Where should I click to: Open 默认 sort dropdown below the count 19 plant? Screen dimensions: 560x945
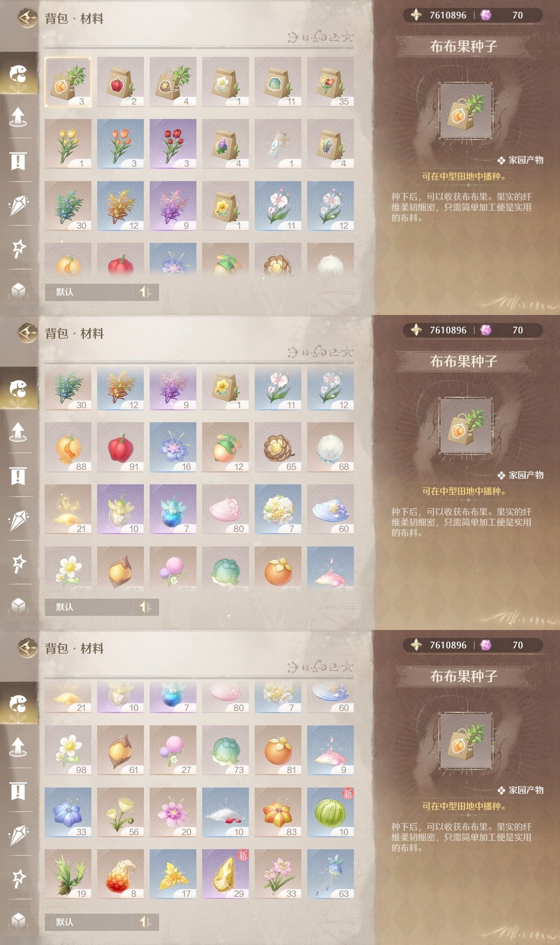click(x=89, y=922)
